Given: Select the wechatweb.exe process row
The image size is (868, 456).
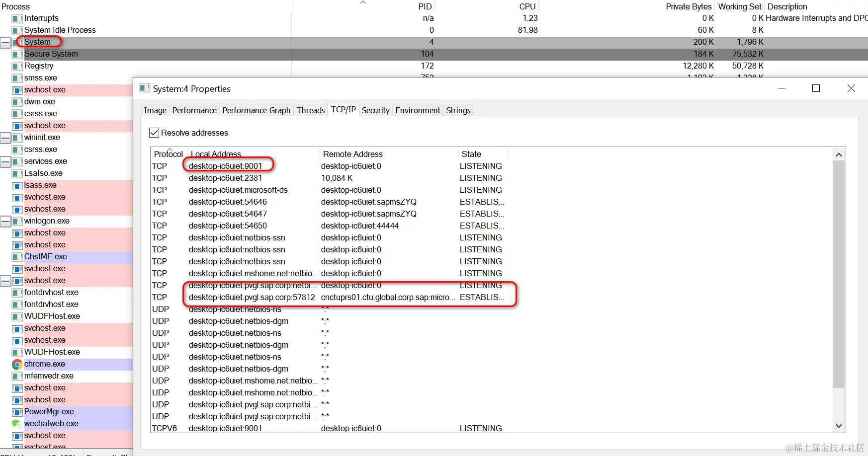Looking at the screenshot, I should (x=67, y=424).
